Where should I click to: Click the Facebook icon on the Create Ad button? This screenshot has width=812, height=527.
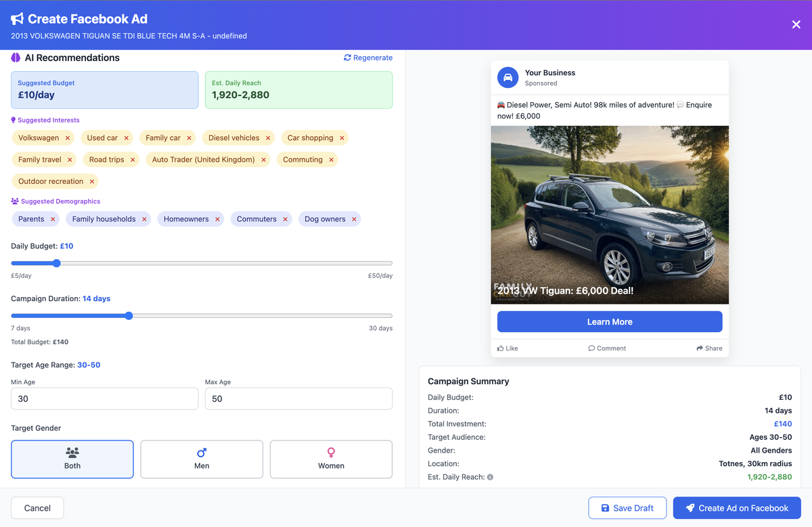pyautogui.click(x=690, y=507)
